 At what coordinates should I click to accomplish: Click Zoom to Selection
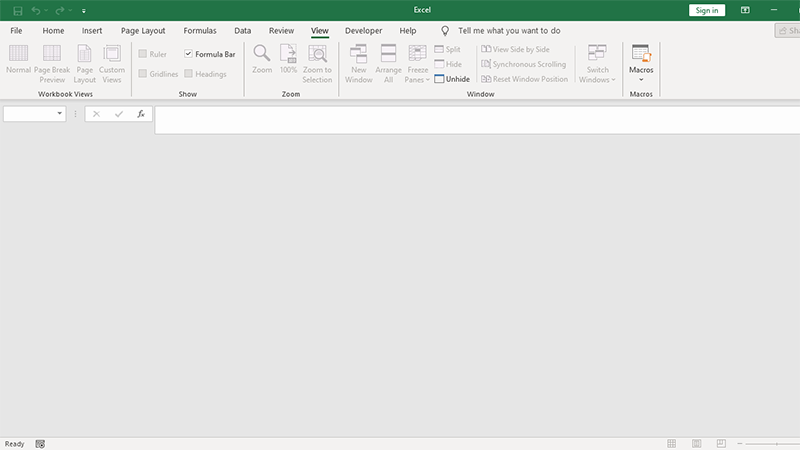pos(317,64)
